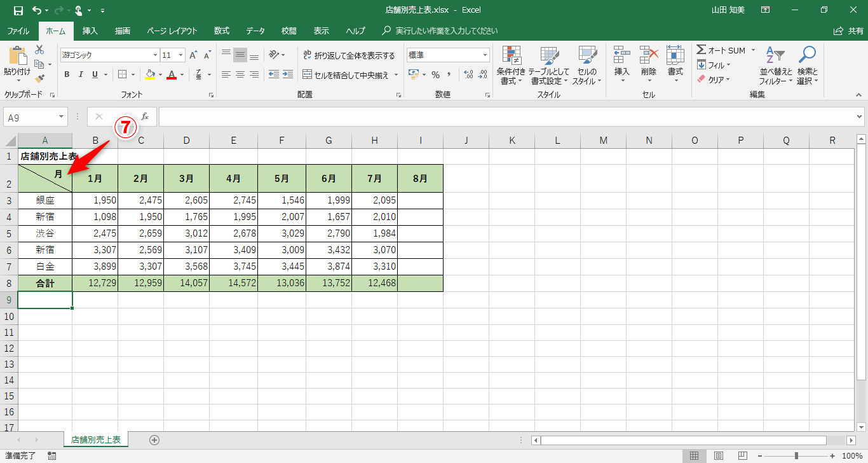Click the Format (書式) cells icon

pyautogui.click(x=675, y=56)
